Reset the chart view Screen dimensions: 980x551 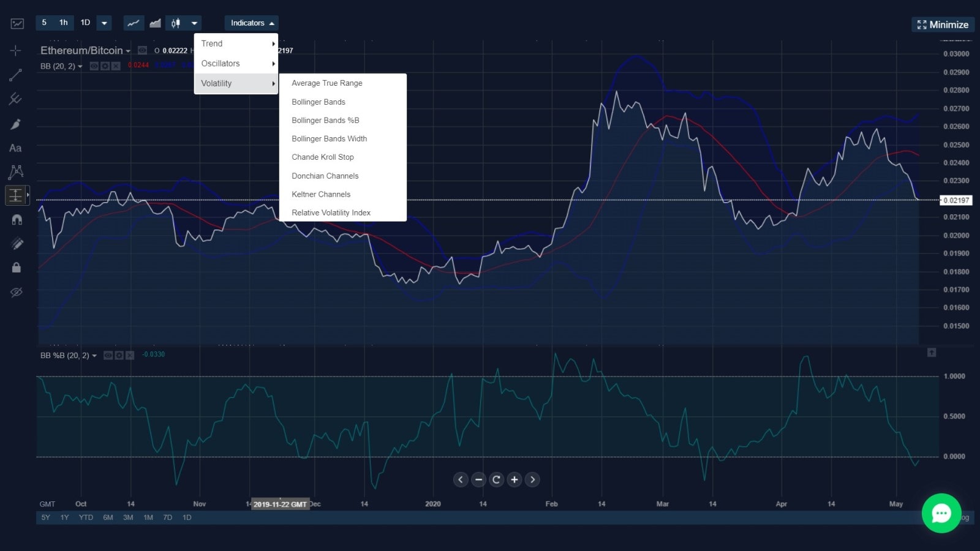click(x=497, y=479)
